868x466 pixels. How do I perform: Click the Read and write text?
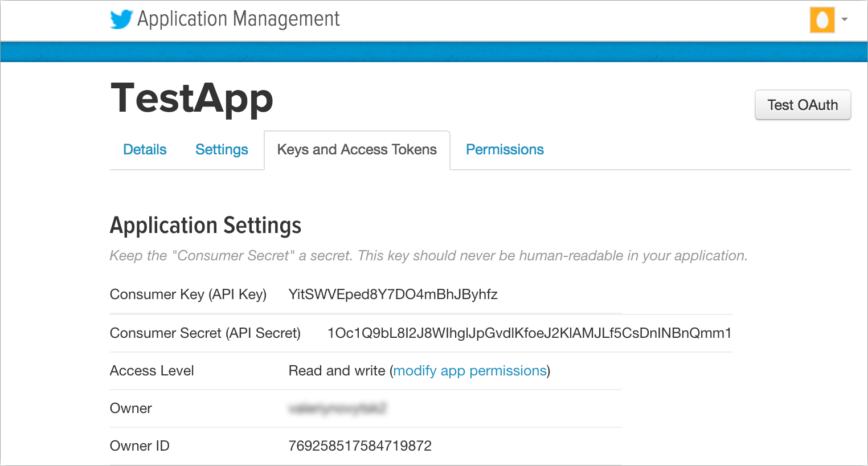(x=337, y=371)
